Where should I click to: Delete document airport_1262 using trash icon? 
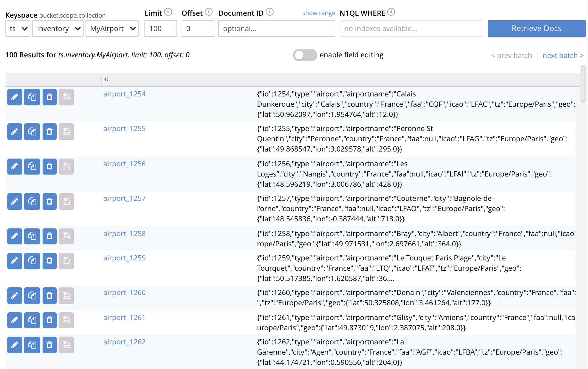coord(49,345)
